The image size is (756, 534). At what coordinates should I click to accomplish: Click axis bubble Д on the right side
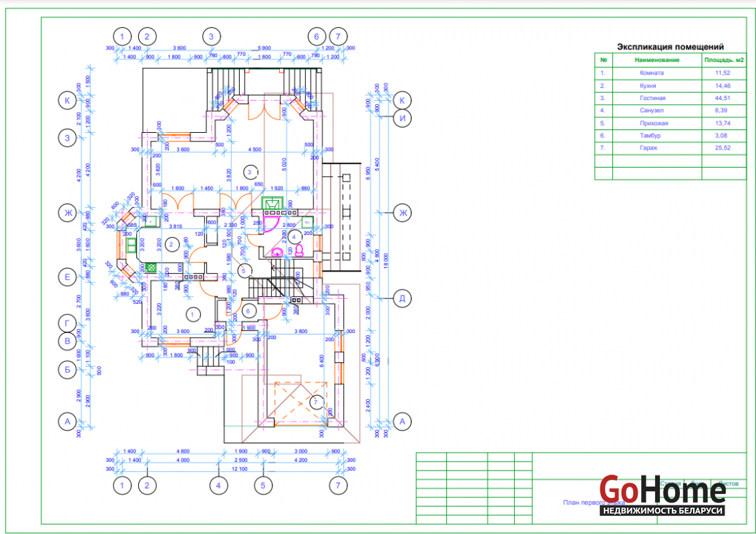403,297
